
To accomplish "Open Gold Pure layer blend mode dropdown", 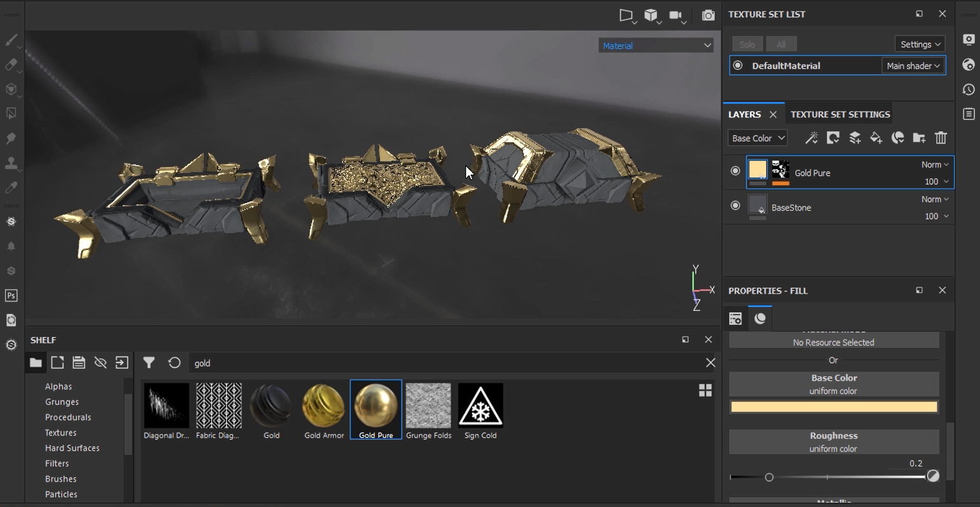I will coord(935,164).
